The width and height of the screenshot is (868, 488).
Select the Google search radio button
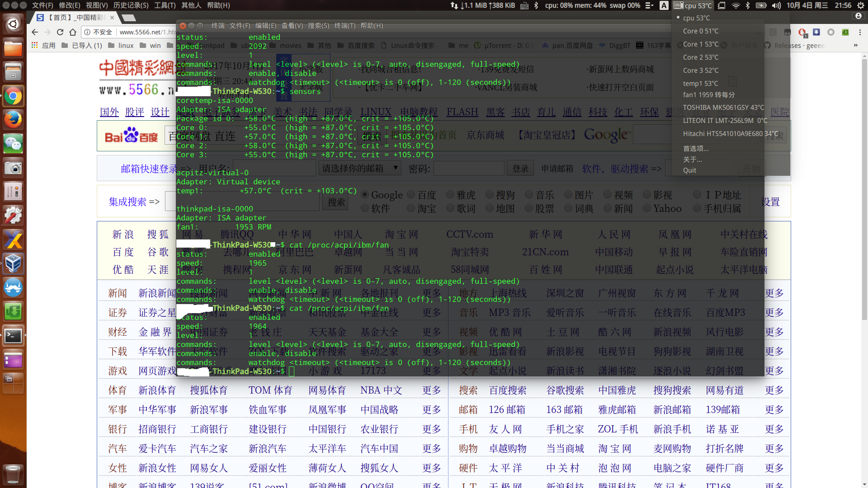[x=365, y=195]
